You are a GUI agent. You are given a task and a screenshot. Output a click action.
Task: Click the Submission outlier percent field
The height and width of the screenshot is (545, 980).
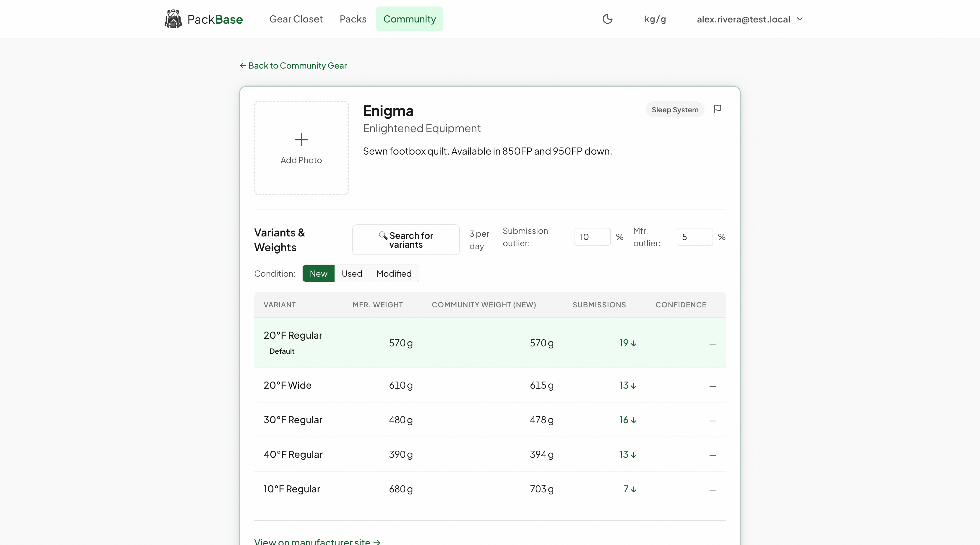coord(592,237)
